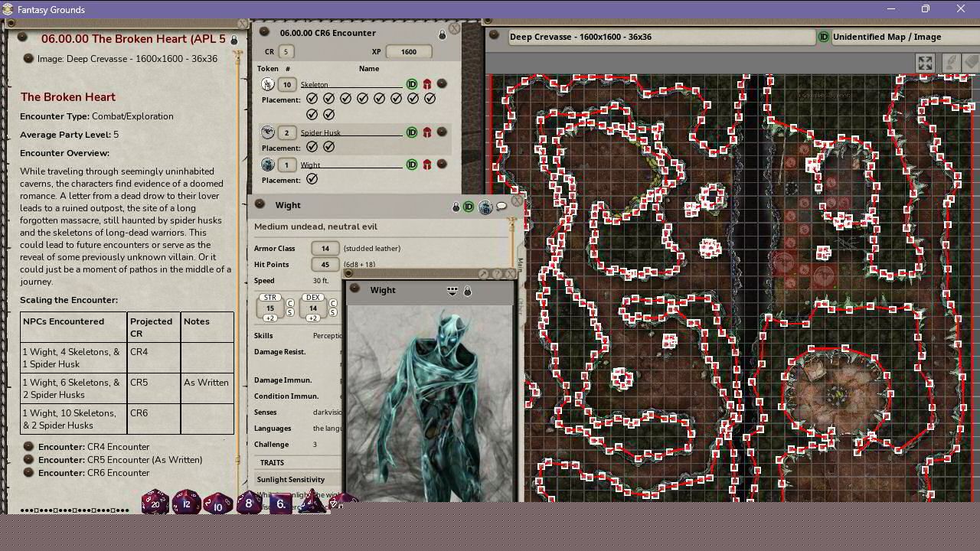980x551 pixels.
Task: Click the d10 die
Action: 218,504
